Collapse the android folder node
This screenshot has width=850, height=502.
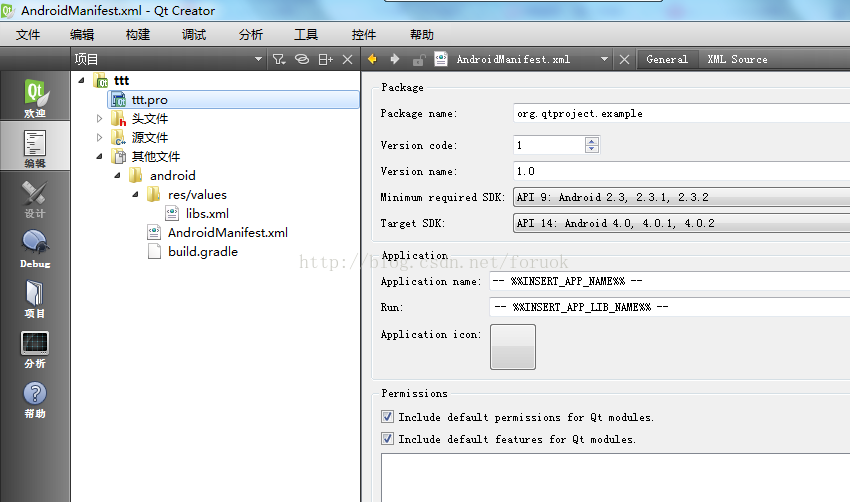pos(117,175)
